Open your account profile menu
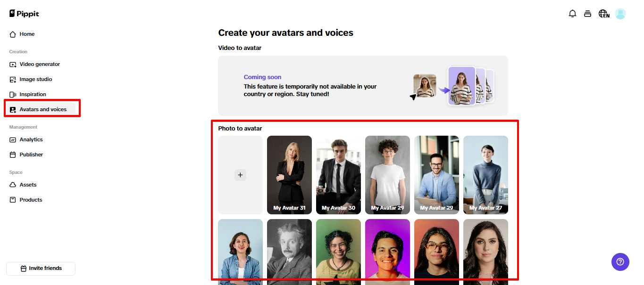Screen dimensions: 644x285 click(x=620, y=14)
